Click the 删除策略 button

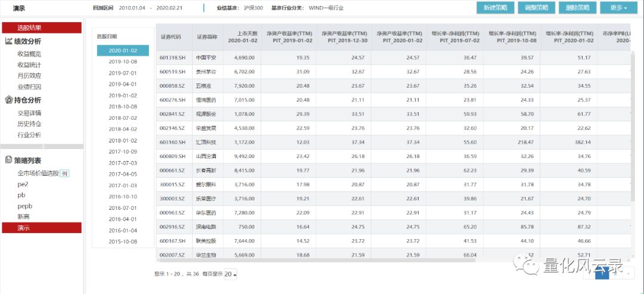[577, 8]
